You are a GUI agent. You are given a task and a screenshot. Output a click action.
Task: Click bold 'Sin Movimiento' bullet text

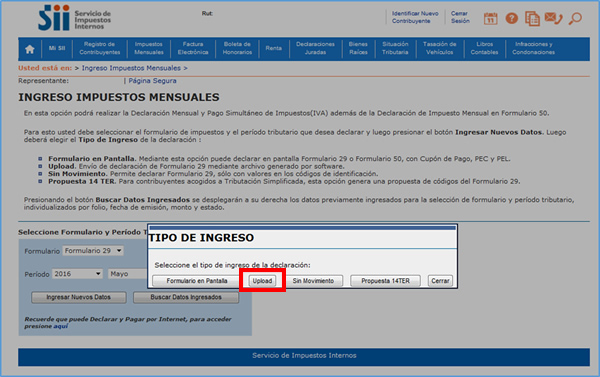pyautogui.click(x=77, y=174)
